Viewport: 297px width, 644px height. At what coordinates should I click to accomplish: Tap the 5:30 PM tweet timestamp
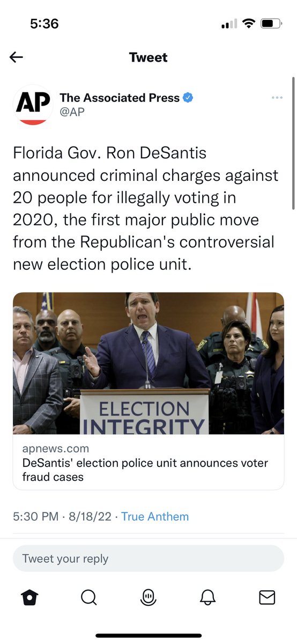(35, 517)
